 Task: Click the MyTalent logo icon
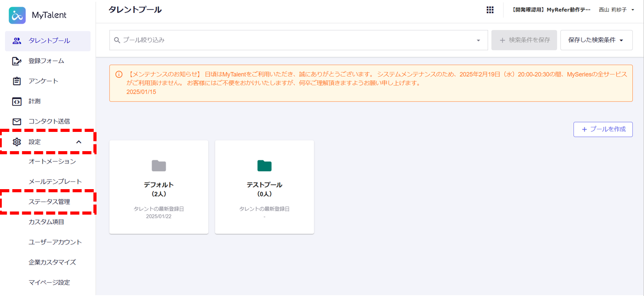coord(17,15)
